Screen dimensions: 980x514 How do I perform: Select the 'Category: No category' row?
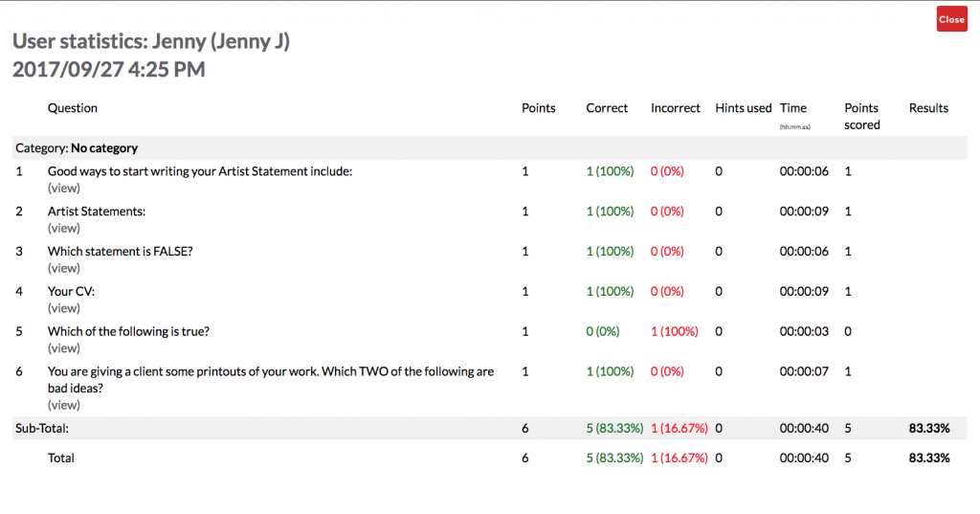coord(77,148)
